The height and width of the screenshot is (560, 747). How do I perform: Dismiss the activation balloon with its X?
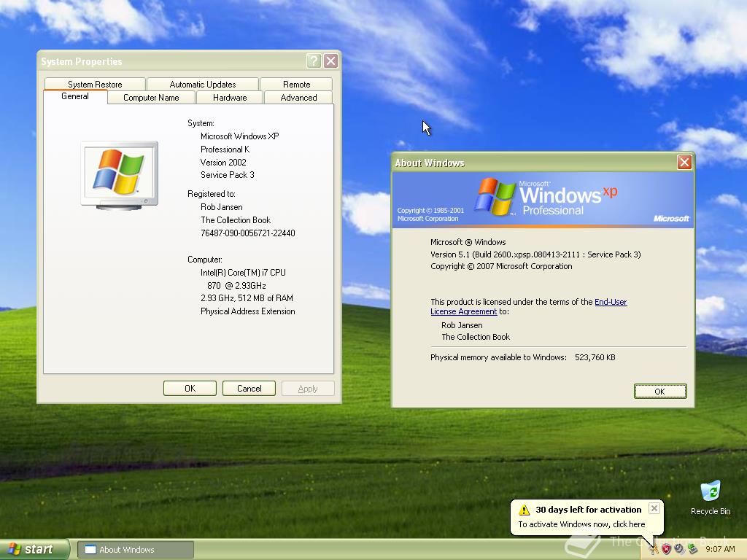654,508
